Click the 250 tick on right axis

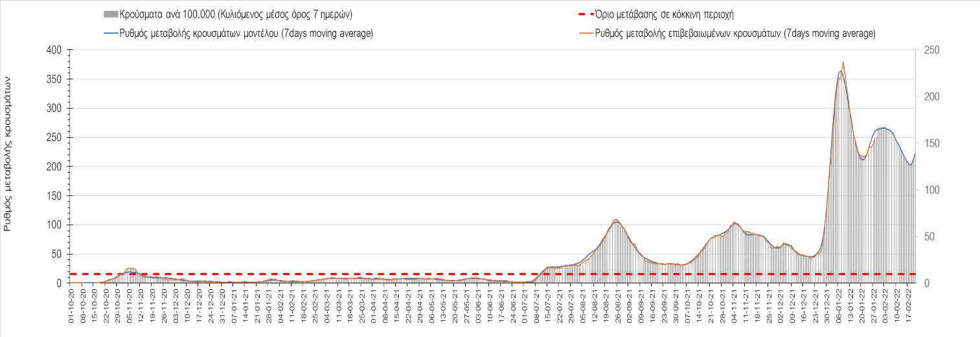tap(929, 50)
